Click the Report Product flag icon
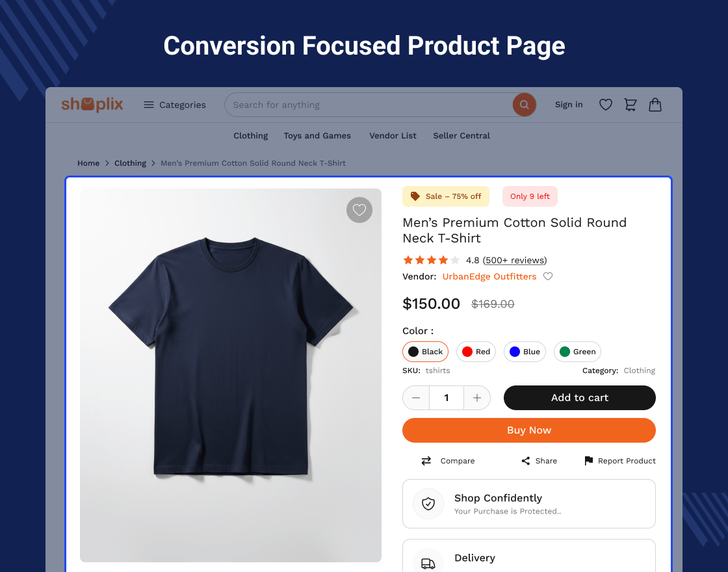Screen dimensions: 728x572 (589, 461)
